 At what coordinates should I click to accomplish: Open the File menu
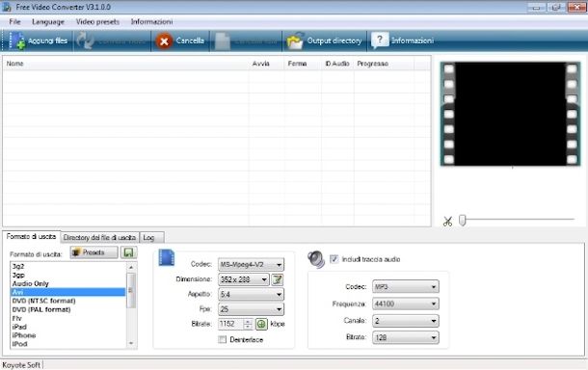(x=15, y=22)
